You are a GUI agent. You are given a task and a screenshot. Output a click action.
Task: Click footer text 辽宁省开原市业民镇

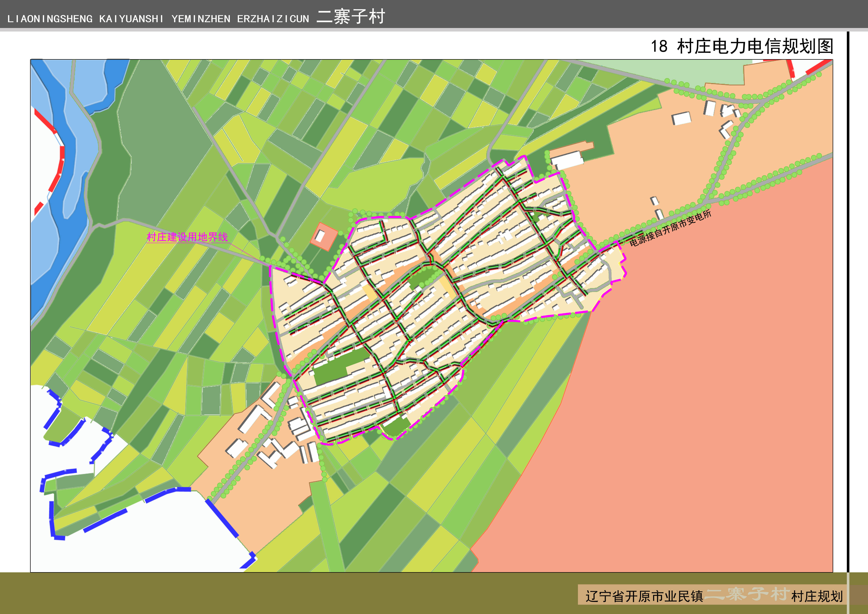(x=644, y=596)
